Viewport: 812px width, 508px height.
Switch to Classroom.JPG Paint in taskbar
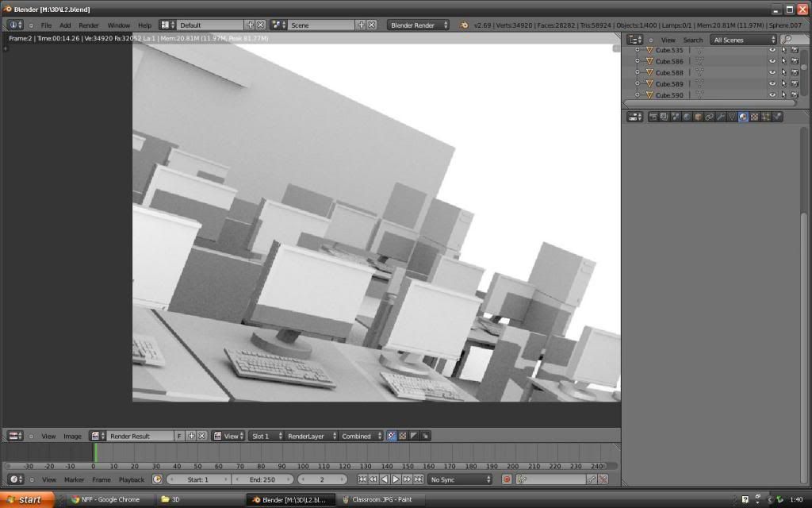[x=377, y=499]
